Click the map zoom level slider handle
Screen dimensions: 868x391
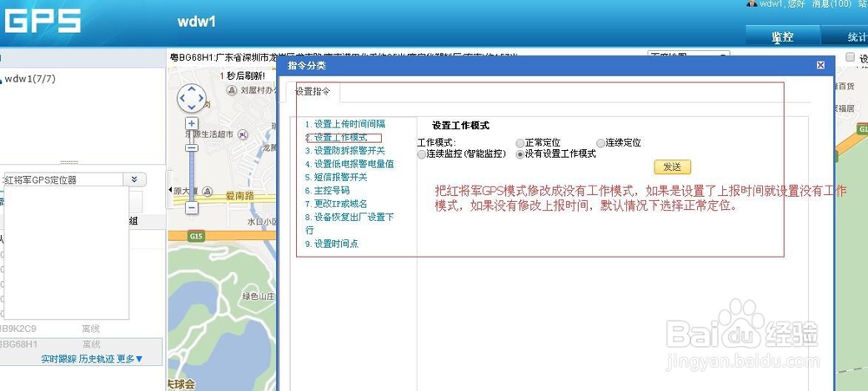(192, 147)
